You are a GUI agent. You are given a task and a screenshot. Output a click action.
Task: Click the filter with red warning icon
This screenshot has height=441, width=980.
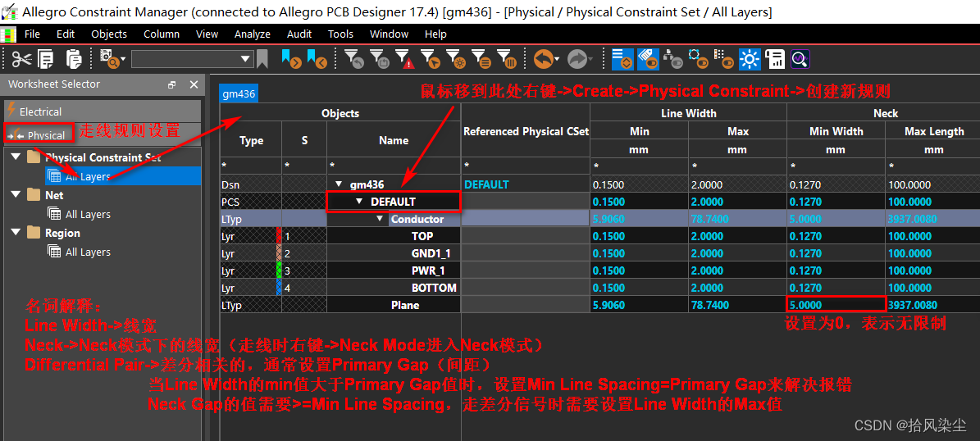[x=404, y=59]
